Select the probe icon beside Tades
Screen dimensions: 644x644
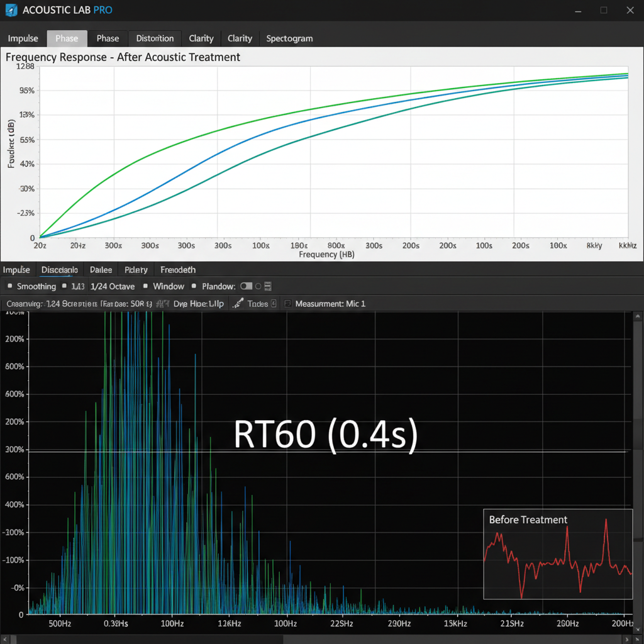[238, 304]
